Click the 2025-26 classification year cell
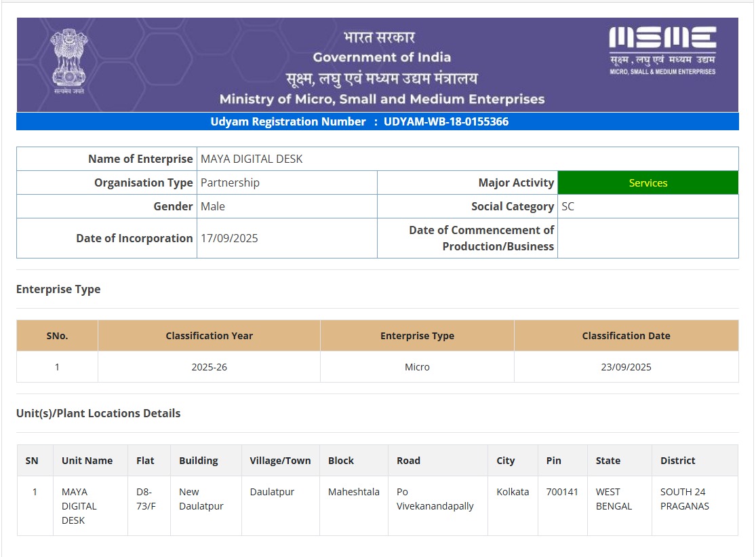 pyautogui.click(x=209, y=367)
